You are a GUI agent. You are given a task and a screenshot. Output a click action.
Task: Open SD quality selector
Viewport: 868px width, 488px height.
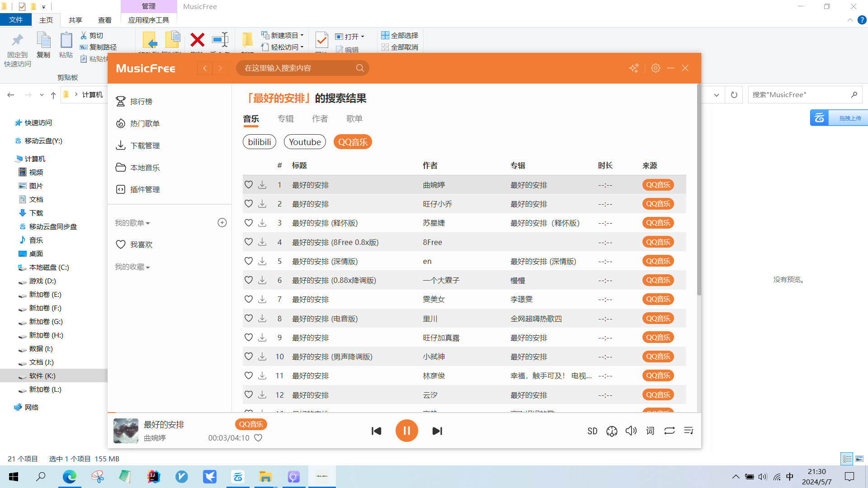pyautogui.click(x=592, y=431)
